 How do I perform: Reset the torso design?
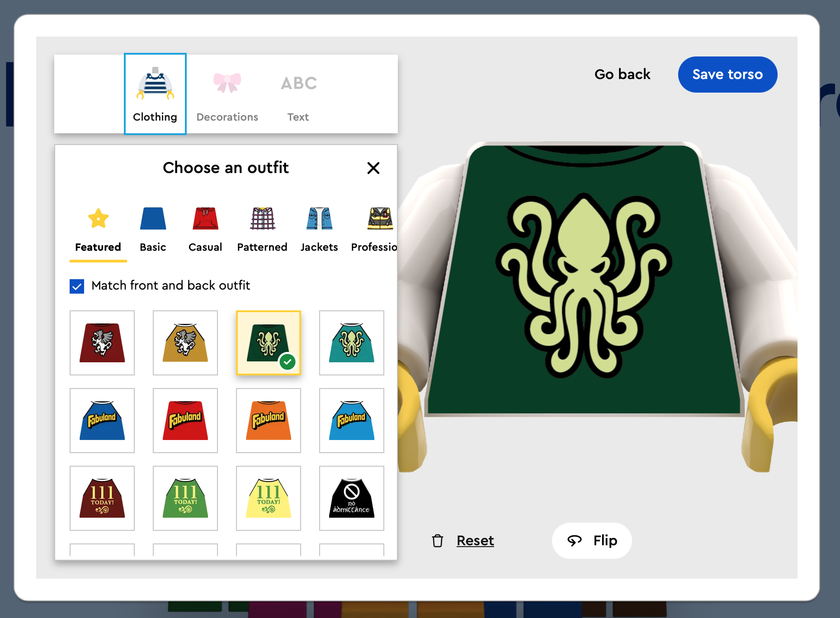(x=475, y=541)
